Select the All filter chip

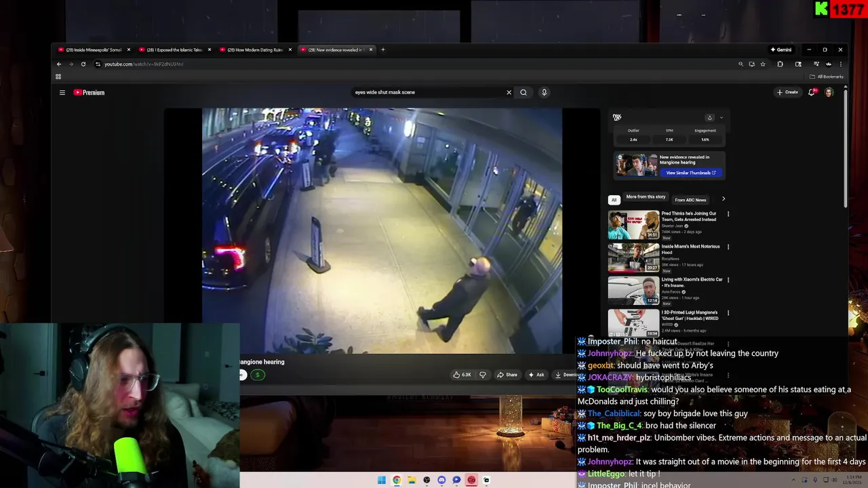pyautogui.click(x=614, y=200)
